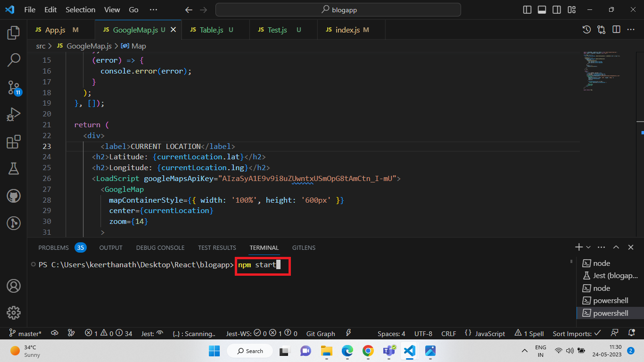Maximize terminal panel with the chevron up
This screenshot has width=644, height=362.
click(616, 247)
